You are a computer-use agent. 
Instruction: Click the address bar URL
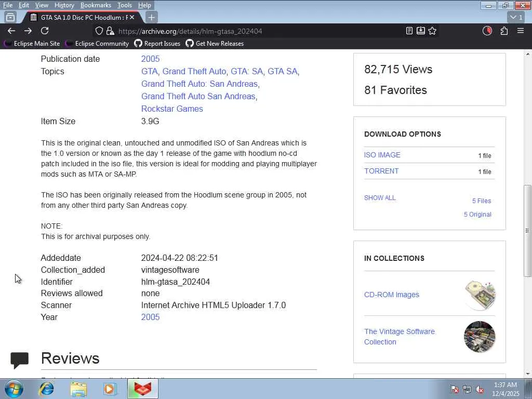tap(190, 31)
